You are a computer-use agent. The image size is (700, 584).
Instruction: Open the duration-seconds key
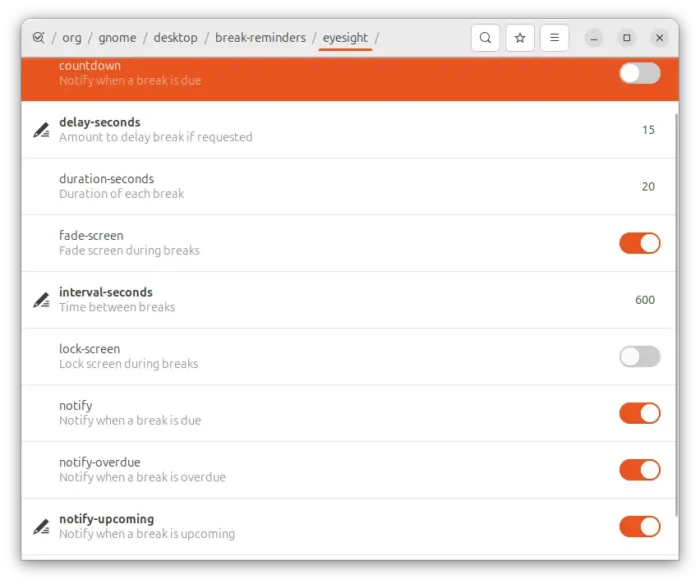click(349, 187)
